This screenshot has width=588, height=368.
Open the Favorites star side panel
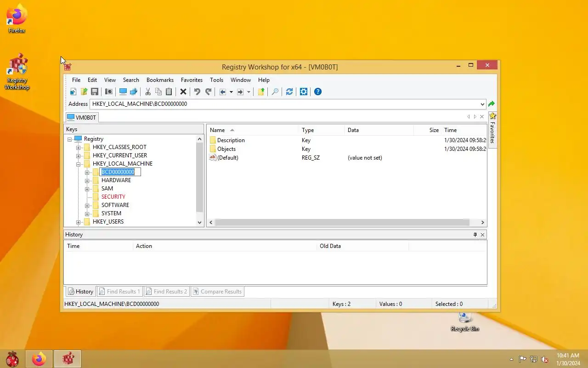492,129
